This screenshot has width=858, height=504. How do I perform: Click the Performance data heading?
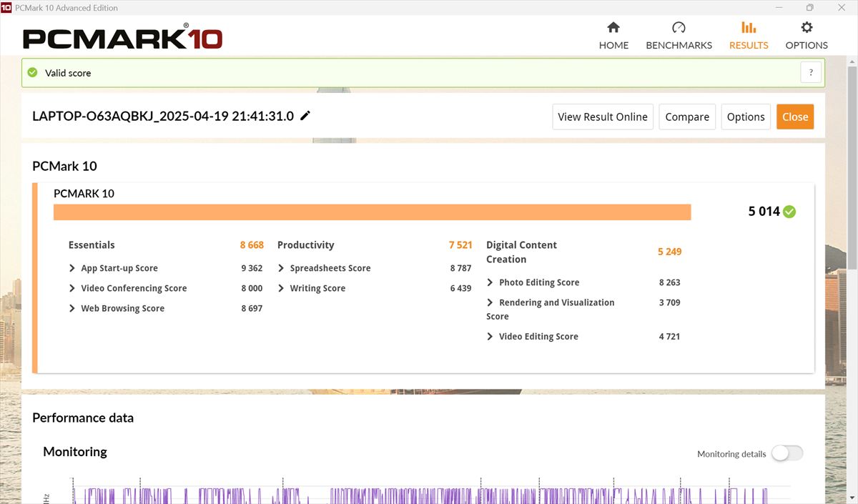(83, 417)
